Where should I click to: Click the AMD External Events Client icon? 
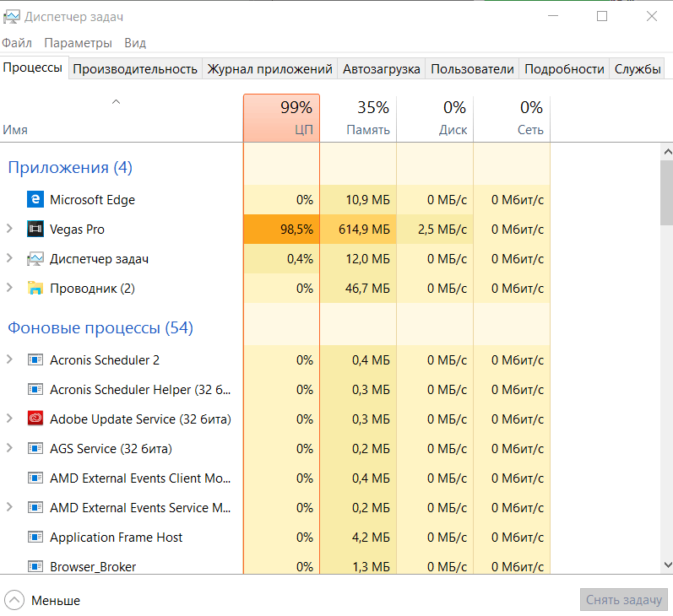coord(35,478)
